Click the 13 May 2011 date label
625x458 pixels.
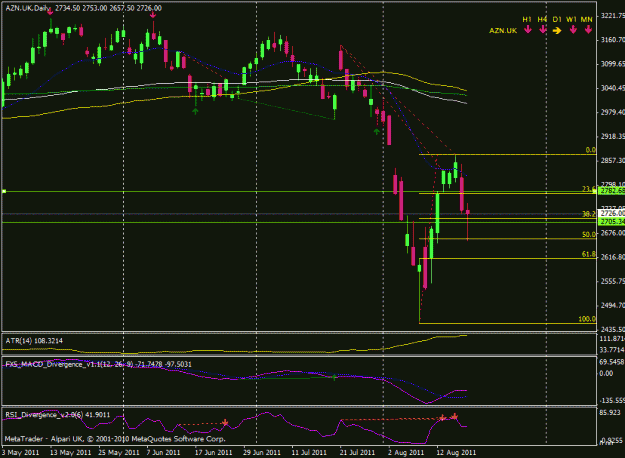(71, 452)
